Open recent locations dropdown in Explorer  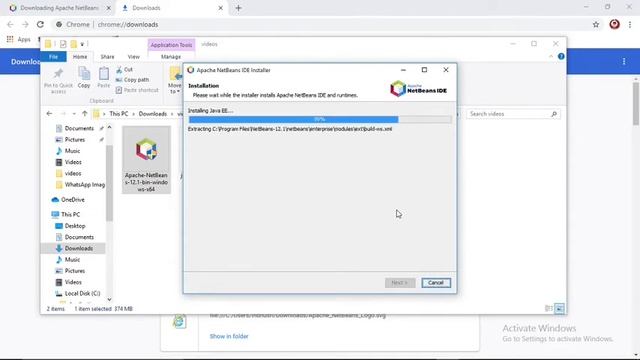[74, 114]
